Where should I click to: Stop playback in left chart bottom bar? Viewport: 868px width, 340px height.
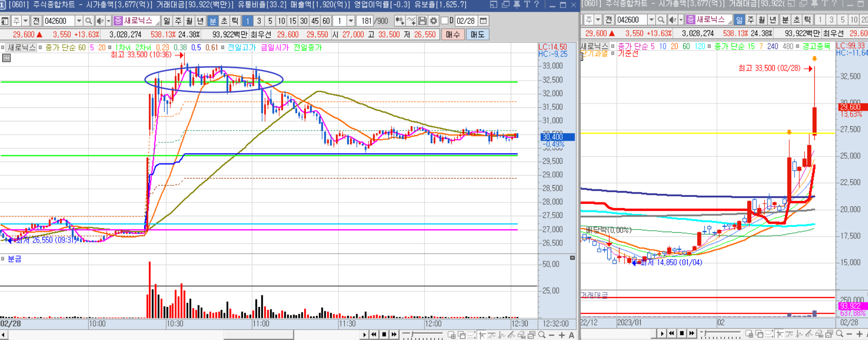(384, 335)
